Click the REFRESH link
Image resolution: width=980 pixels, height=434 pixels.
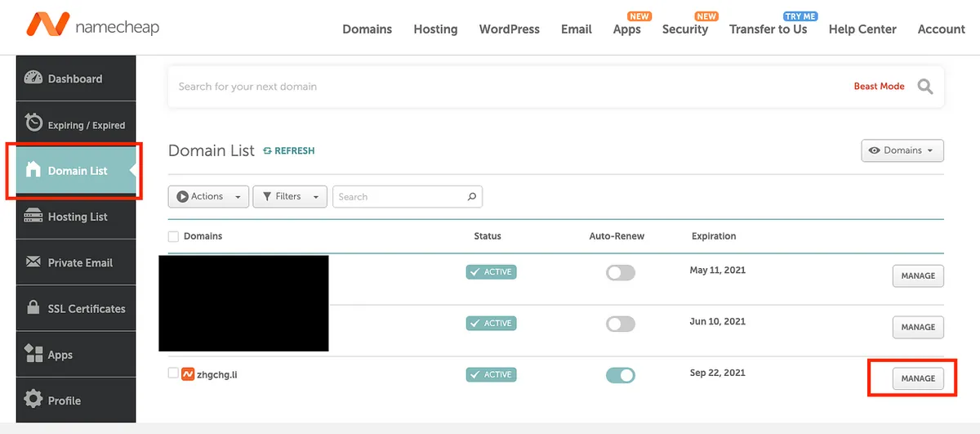click(289, 151)
